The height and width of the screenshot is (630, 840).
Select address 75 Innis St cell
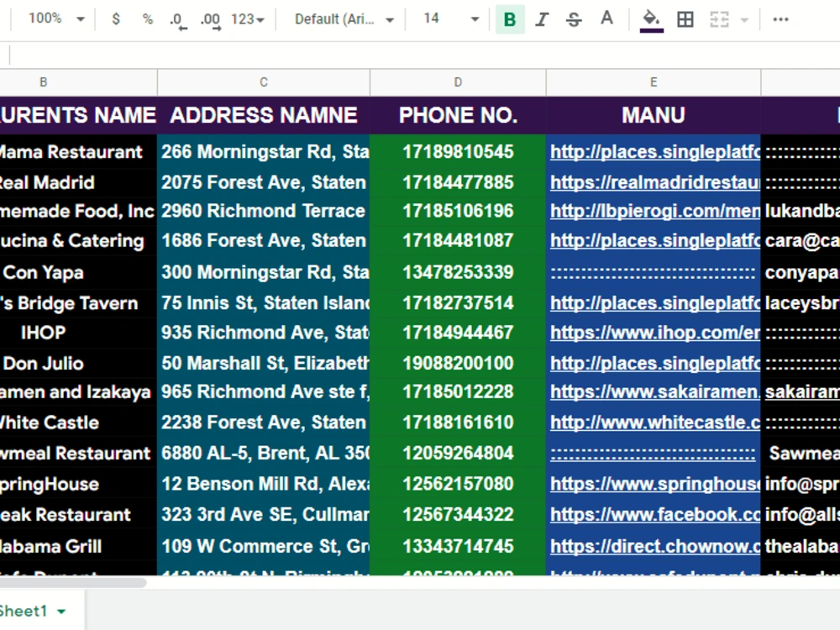264,303
